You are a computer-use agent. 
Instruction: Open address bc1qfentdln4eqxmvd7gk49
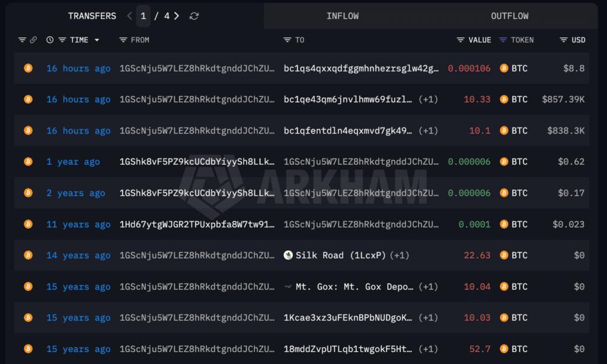click(347, 131)
